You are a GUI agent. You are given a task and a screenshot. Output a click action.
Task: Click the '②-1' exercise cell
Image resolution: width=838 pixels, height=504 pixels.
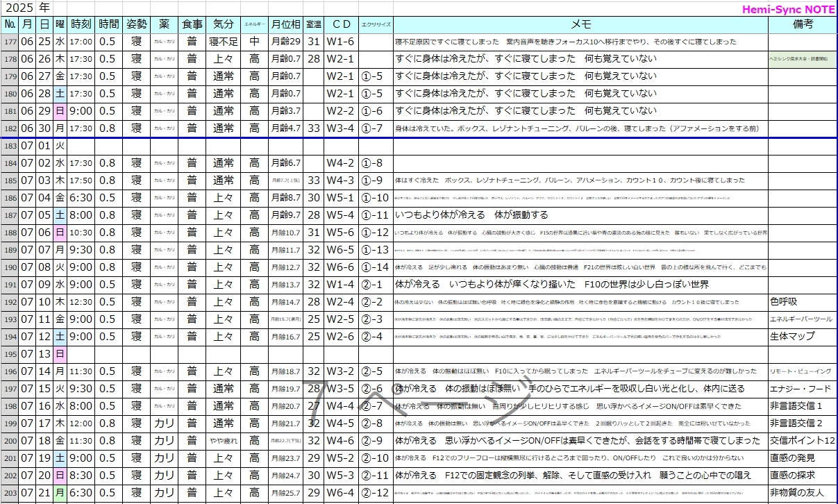coord(376,285)
